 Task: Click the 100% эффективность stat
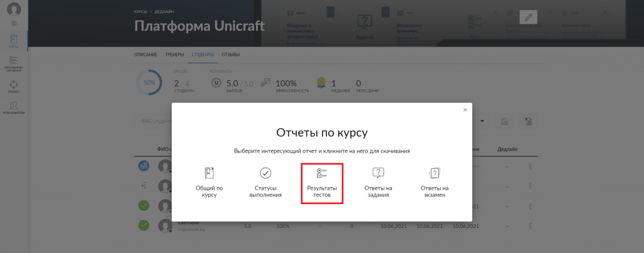[292, 85]
